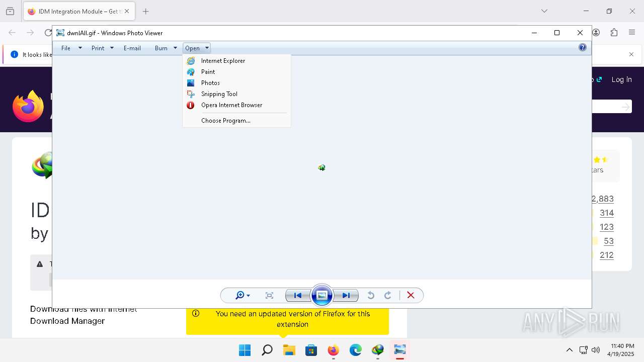The height and width of the screenshot is (362, 644).
Task: Open Microsoft Edge from taskbar
Action: pos(356,350)
